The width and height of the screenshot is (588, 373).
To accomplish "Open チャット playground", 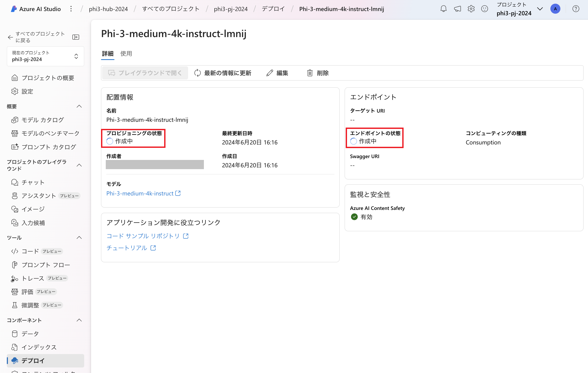I will coord(45,182).
